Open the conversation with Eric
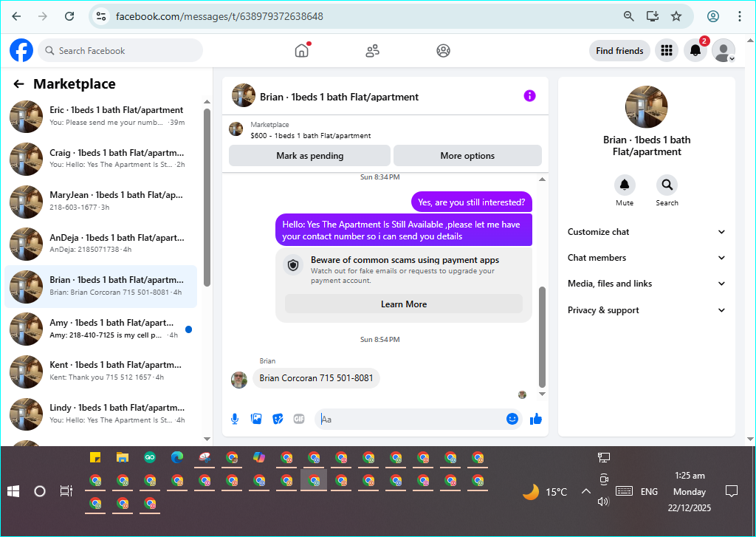756x537 pixels. pos(100,116)
